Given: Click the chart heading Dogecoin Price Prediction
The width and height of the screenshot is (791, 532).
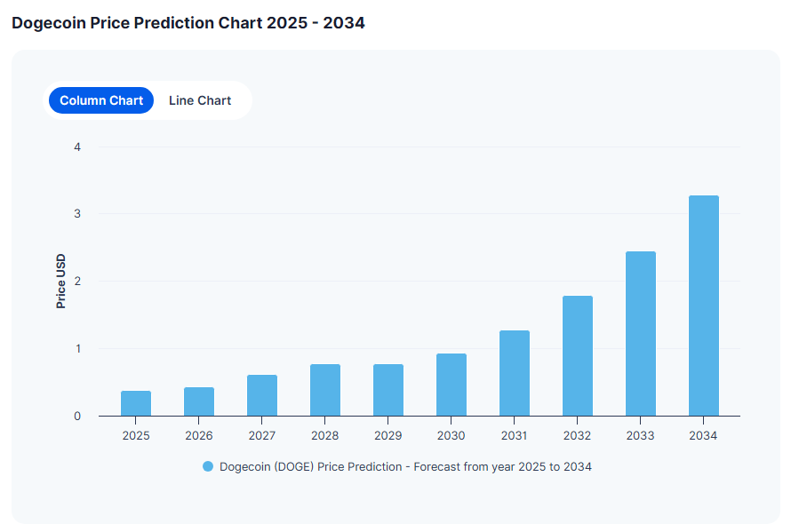Looking at the screenshot, I should coord(188,23).
